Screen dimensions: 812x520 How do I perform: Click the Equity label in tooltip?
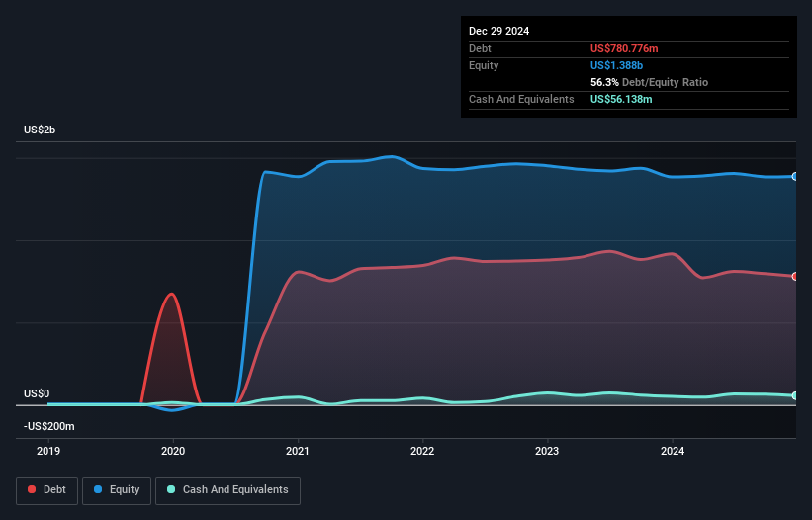point(484,65)
